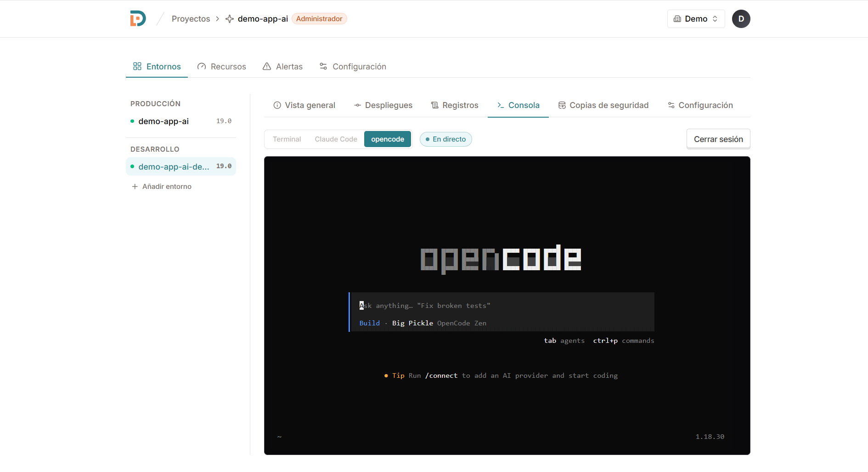Image resolution: width=868 pixels, height=472 pixels.
Task: Click the Build agent label in prompt
Action: (370, 323)
